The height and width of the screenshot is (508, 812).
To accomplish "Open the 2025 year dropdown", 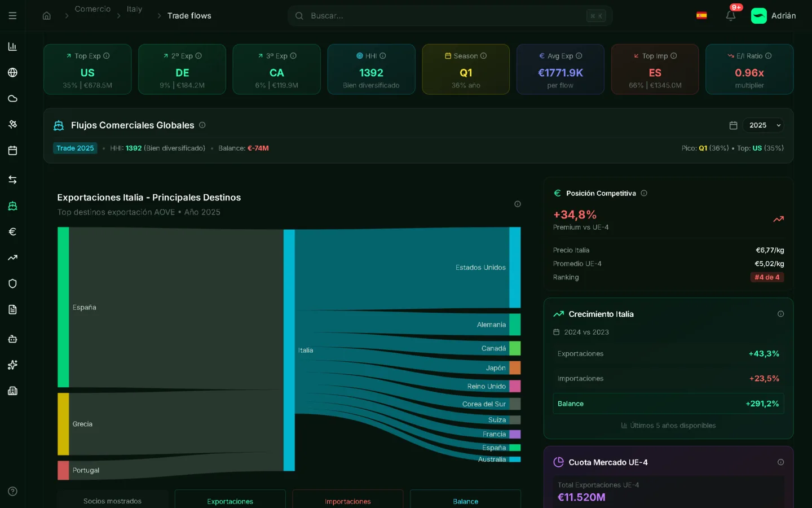I will [x=763, y=125].
